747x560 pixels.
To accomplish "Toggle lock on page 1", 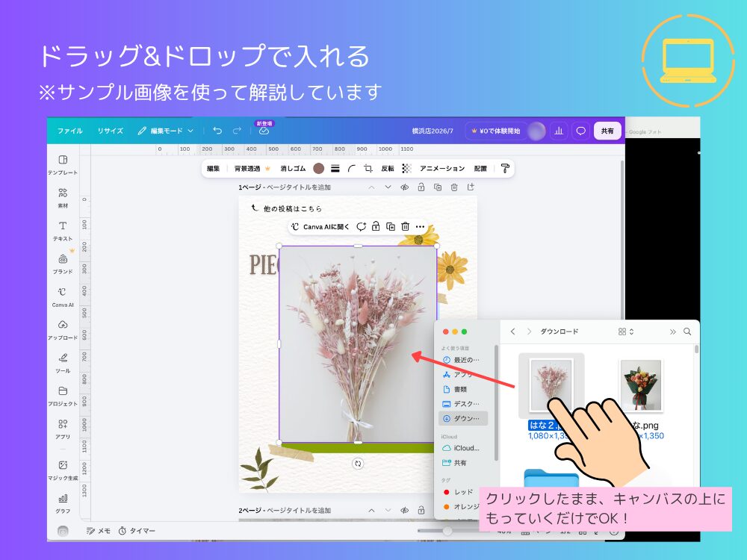I will click(421, 187).
